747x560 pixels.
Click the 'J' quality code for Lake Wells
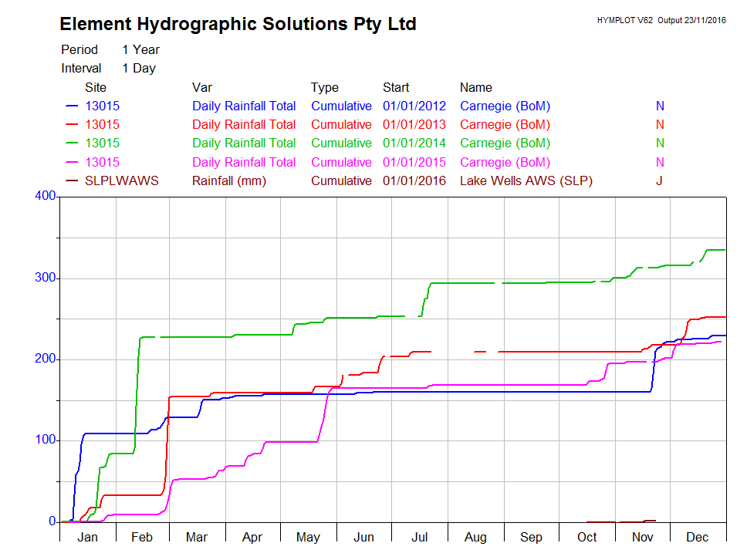coord(659,181)
